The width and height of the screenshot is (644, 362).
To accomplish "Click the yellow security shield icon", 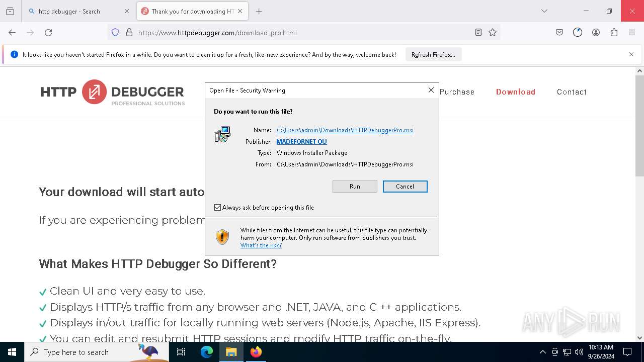I will pyautogui.click(x=222, y=237).
